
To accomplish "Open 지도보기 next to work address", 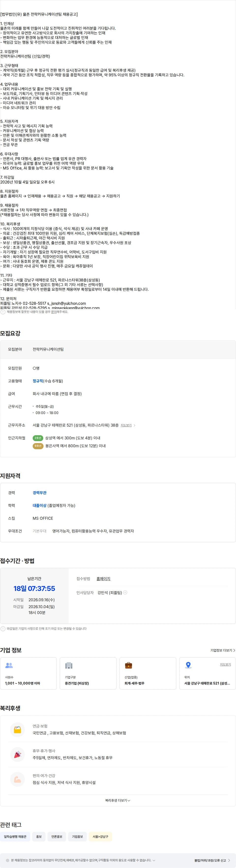I will [x=126, y=425].
